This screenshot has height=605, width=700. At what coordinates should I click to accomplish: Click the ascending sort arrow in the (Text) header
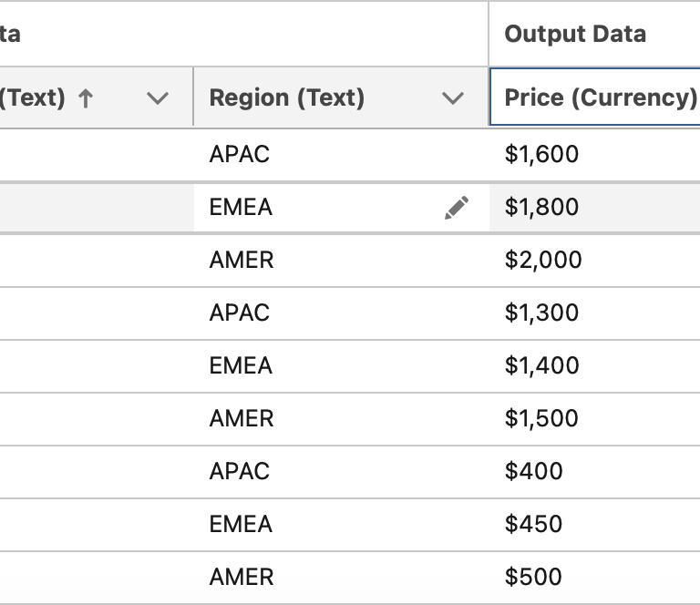click(x=86, y=98)
